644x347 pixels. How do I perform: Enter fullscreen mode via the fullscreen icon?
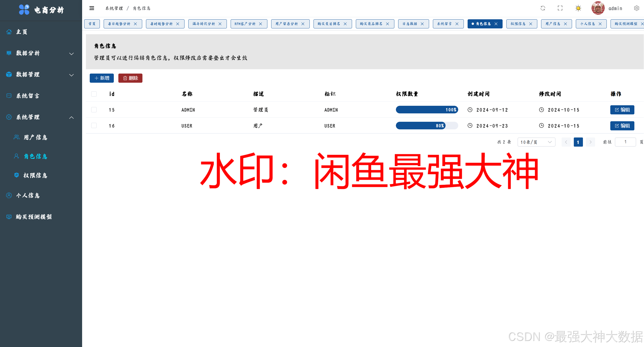[560, 8]
